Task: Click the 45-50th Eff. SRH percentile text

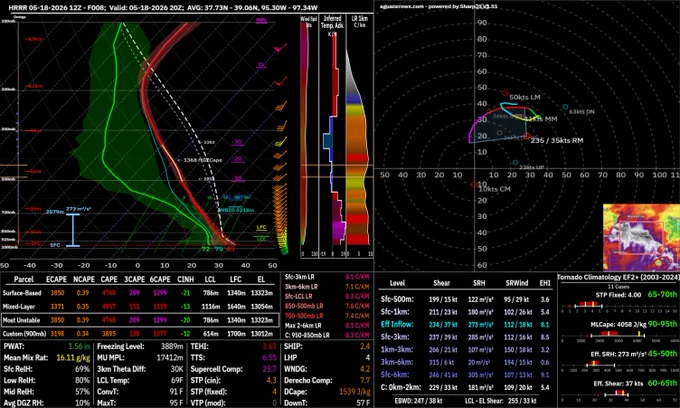Action: 662,353
